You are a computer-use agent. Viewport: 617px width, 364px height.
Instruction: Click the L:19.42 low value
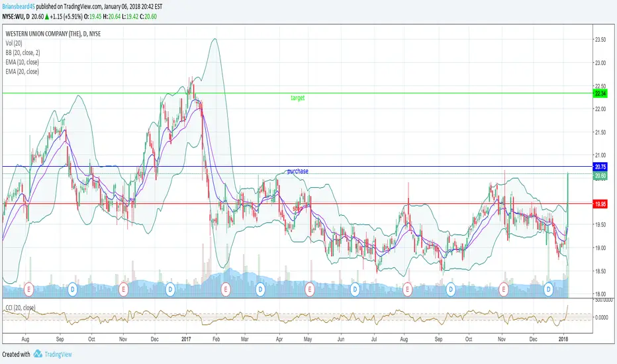130,17
